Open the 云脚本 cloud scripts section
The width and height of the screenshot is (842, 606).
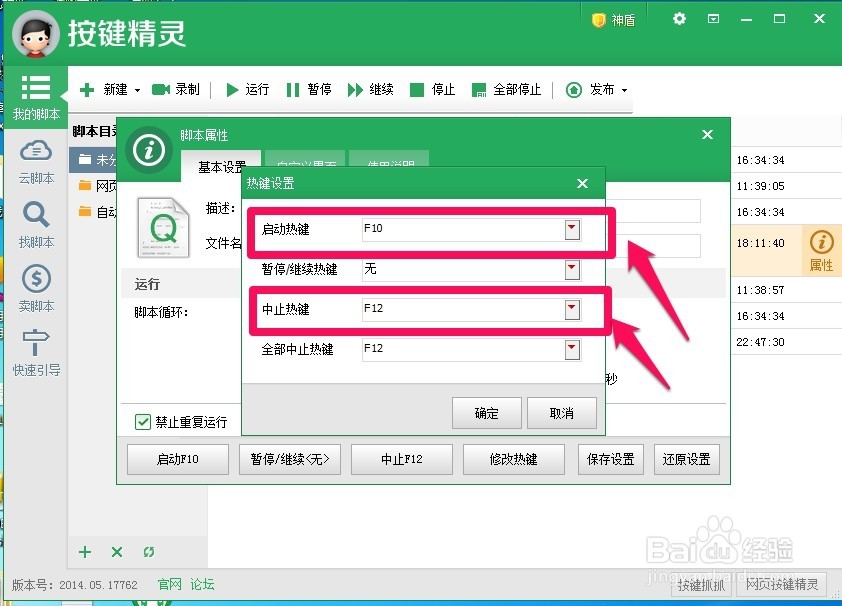pos(36,162)
